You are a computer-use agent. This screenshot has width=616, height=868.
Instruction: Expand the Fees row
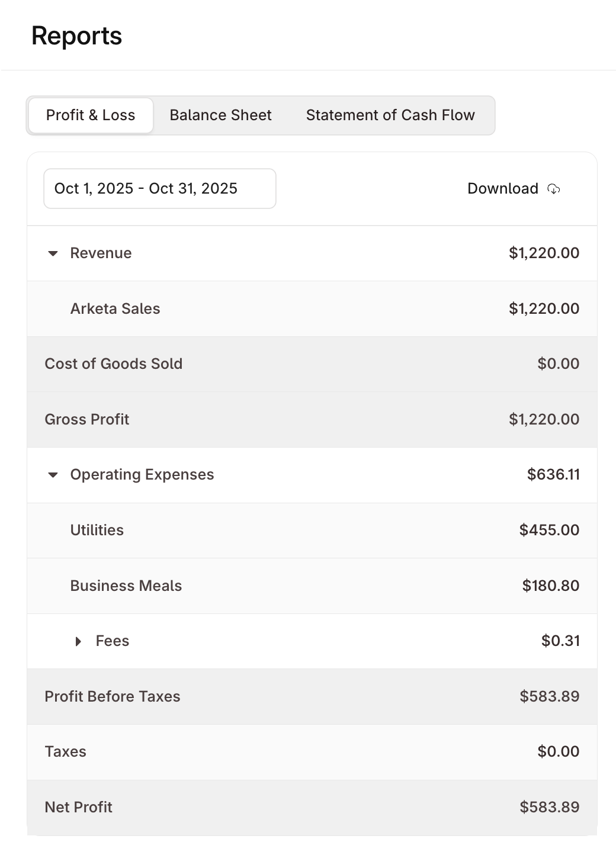78,641
